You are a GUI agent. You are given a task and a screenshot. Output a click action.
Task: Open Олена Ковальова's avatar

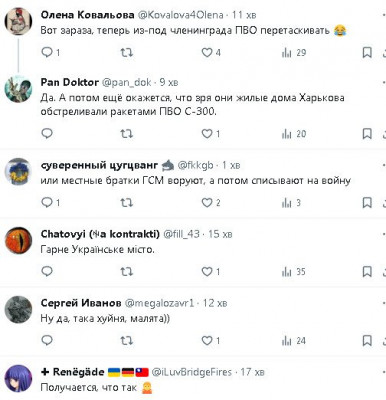[18, 21]
